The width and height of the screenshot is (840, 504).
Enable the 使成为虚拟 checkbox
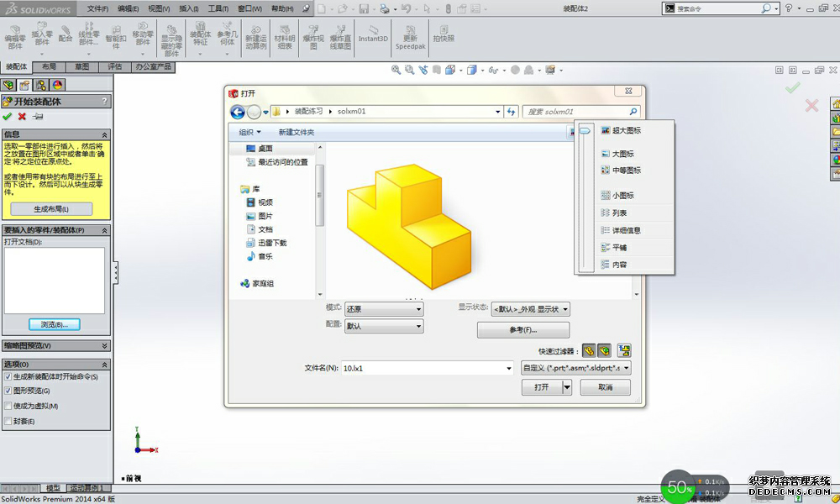coord(8,406)
